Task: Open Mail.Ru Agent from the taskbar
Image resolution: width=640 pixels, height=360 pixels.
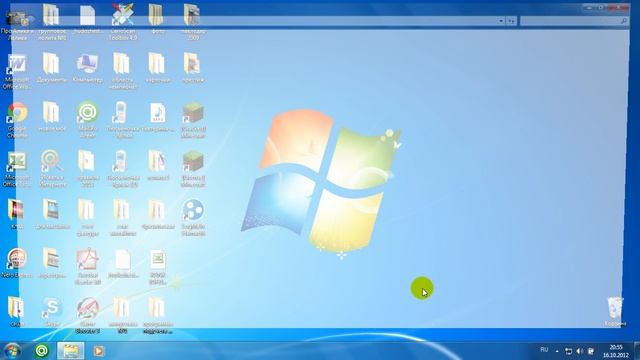Action: (41, 351)
